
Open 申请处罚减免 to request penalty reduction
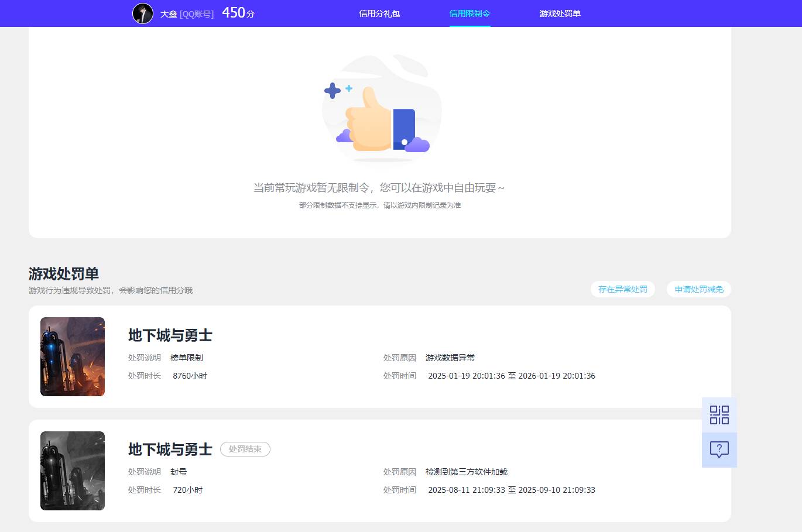pos(698,289)
